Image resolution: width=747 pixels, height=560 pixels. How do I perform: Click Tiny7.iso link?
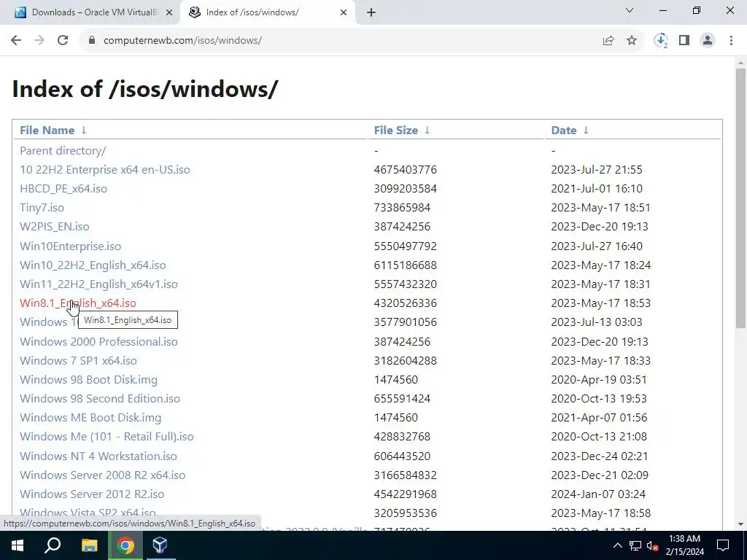[x=42, y=208]
